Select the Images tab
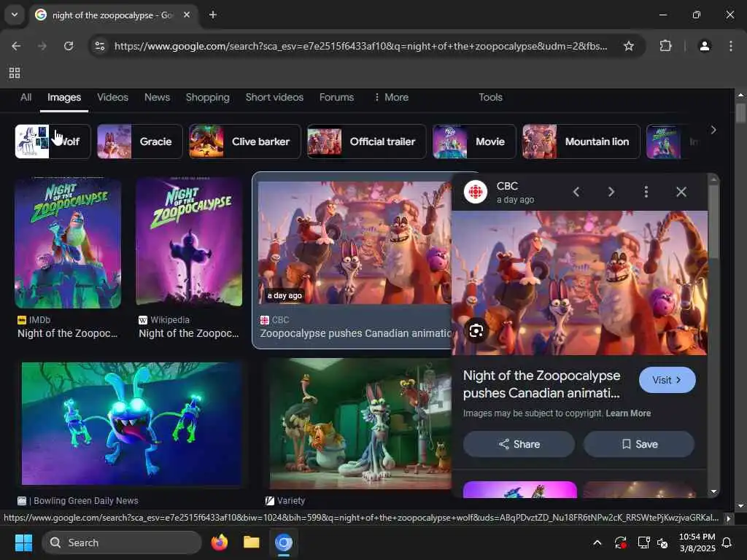This screenshot has width=747, height=560. click(x=64, y=97)
